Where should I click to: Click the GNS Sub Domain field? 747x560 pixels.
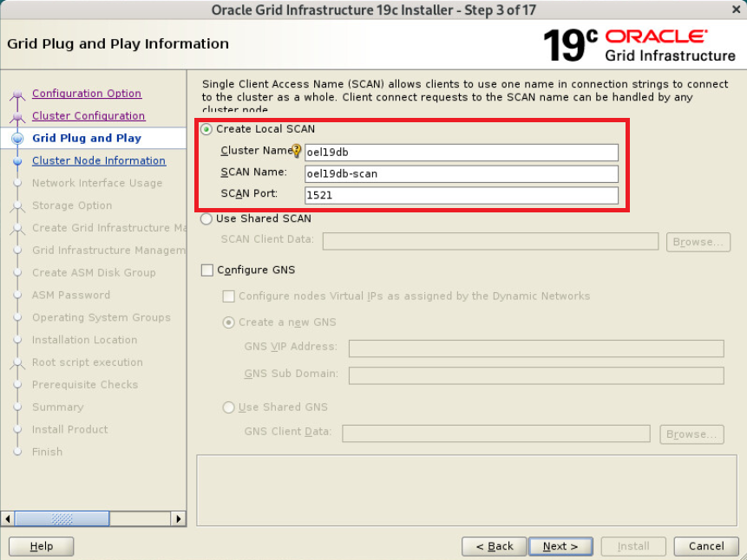536,375
